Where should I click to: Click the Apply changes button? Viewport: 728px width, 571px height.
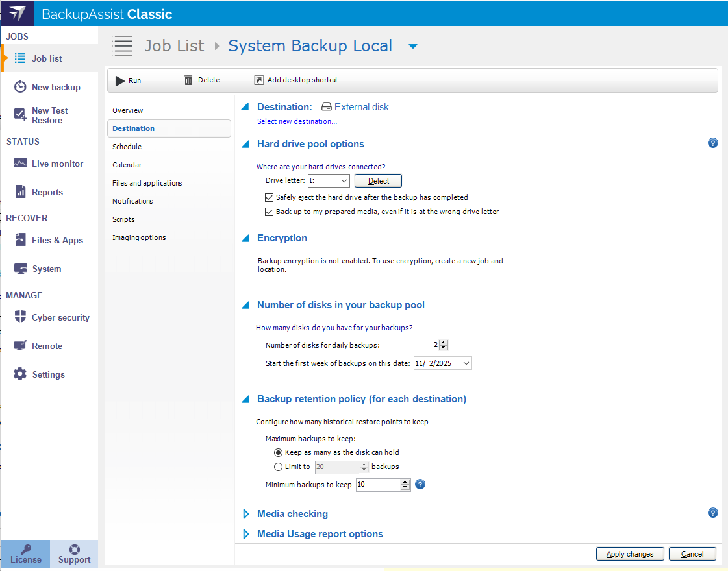[629, 554]
